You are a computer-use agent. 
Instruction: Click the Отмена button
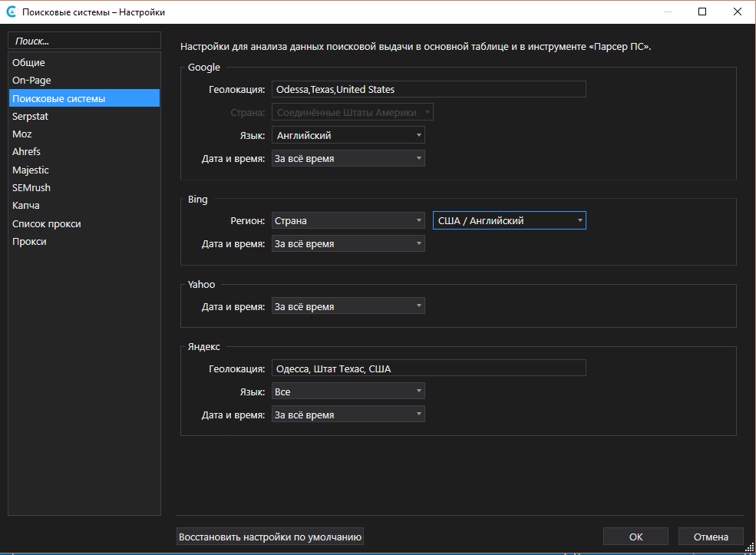point(710,537)
